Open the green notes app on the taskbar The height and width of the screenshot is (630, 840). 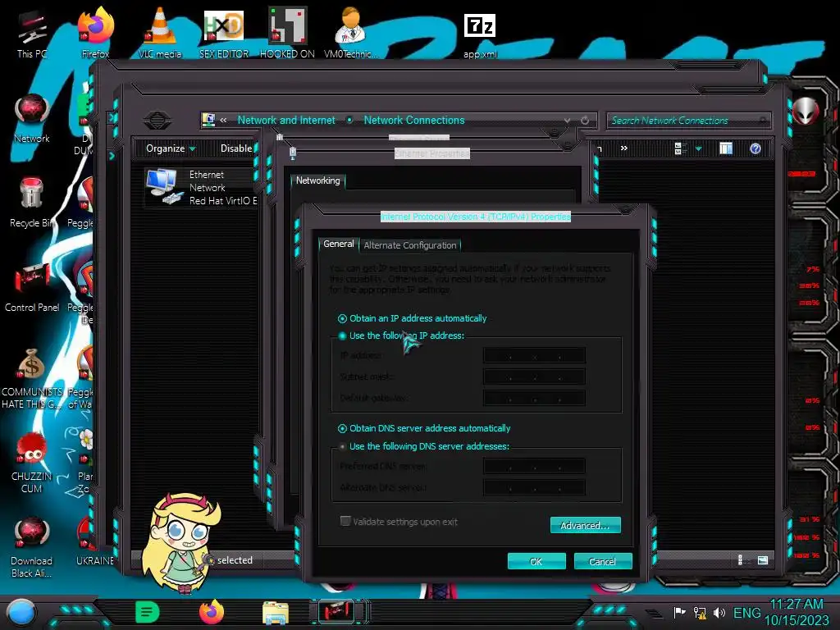pos(148,612)
